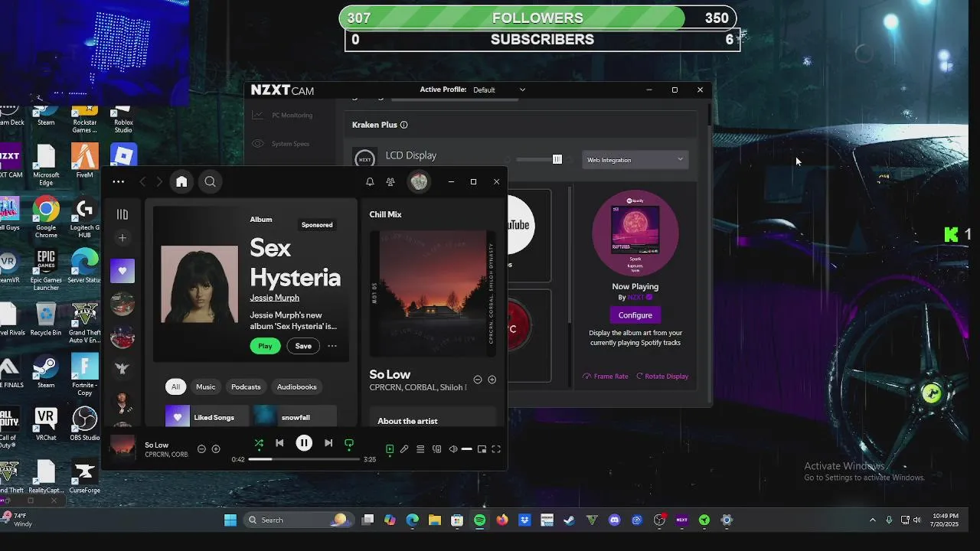
Task: Click Rotate Display in NZXT CAM
Action: (x=662, y=377)
